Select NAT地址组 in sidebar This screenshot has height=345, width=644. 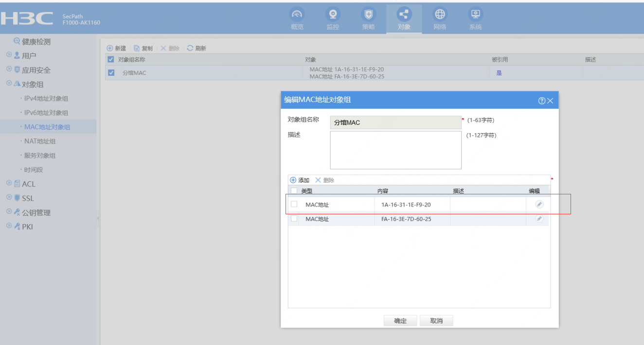coord(40,141)
